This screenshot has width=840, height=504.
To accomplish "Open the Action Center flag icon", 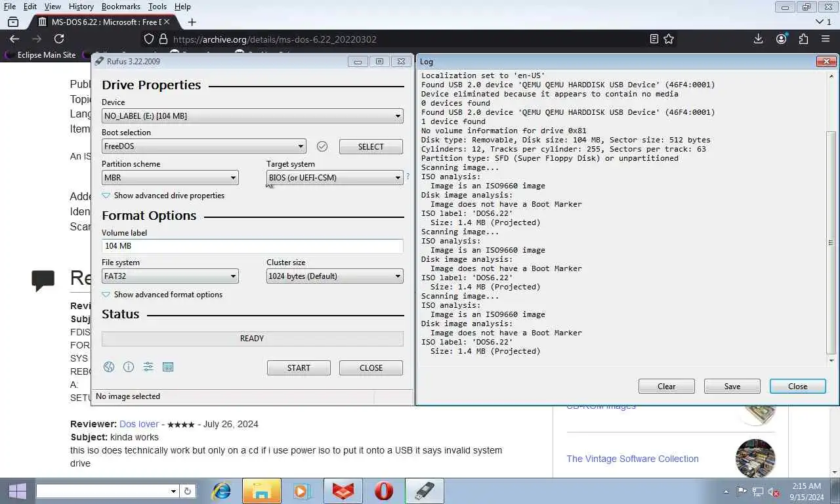I will coord(742,492).
